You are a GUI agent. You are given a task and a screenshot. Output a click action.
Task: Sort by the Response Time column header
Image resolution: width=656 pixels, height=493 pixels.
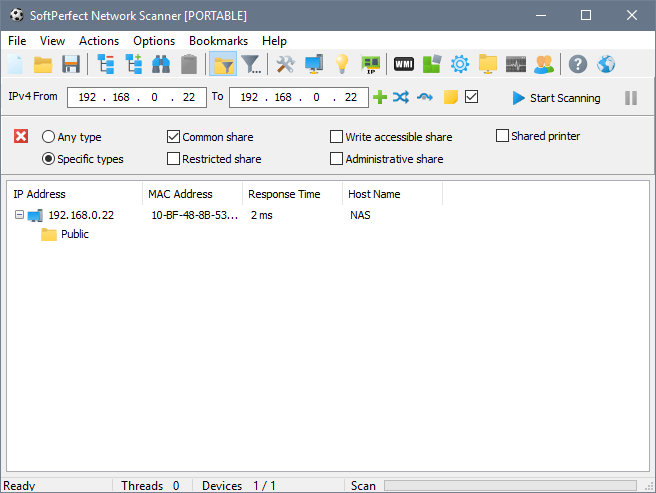(292, 194)
